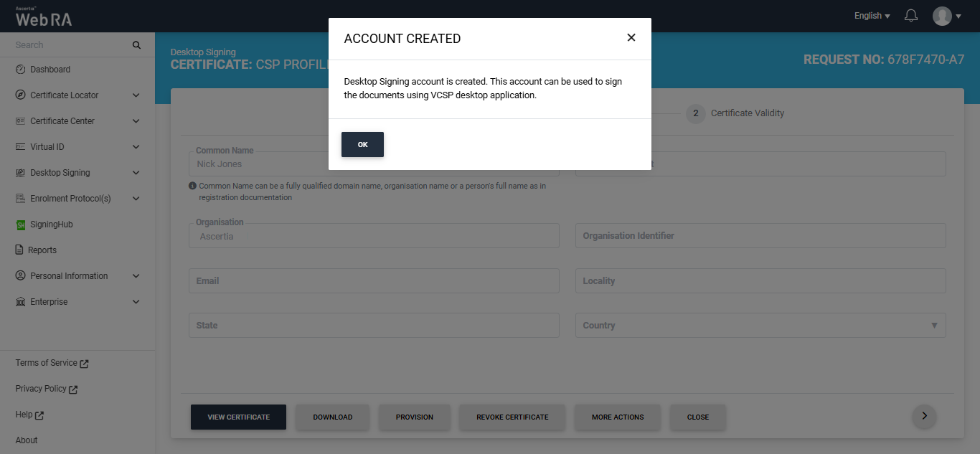Click the search magnifier icon in sidebar
980x454 pixels.
tap(136, 45)
